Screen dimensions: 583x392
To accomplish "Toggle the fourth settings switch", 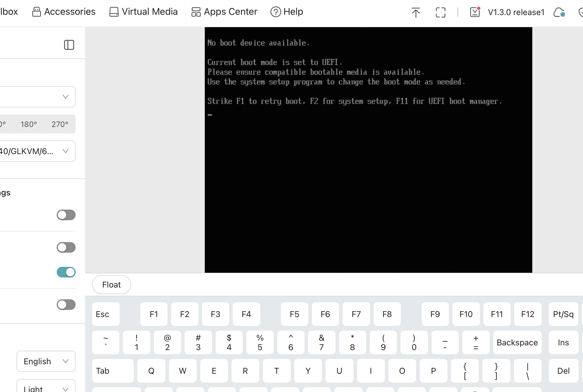I will pos(66,305).
